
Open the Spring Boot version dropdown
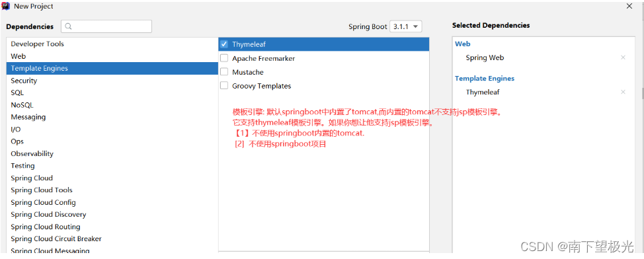click(405, 26)
